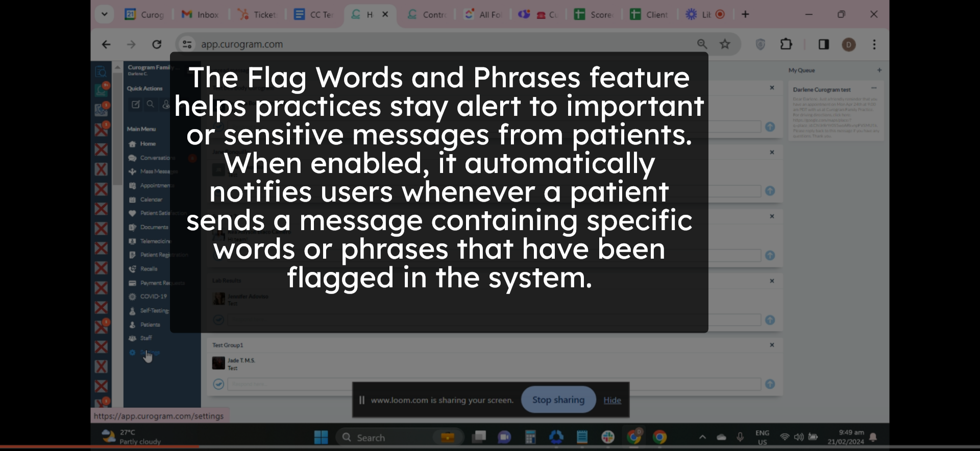Close the Lab Results conversation card
This screenshot has width=980, height=451.
(x=772, y=281)
